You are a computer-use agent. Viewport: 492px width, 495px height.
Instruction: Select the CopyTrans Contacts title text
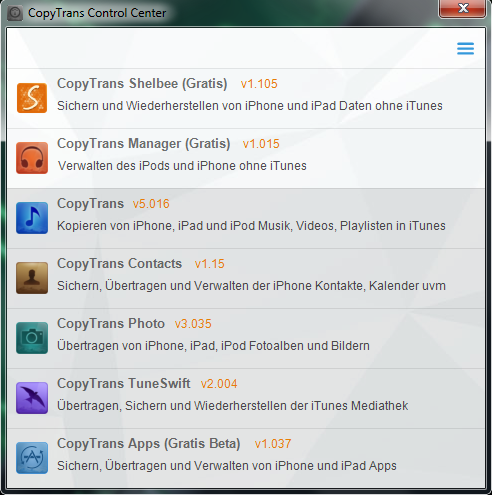pyautogui.click(x=119, y=263)
